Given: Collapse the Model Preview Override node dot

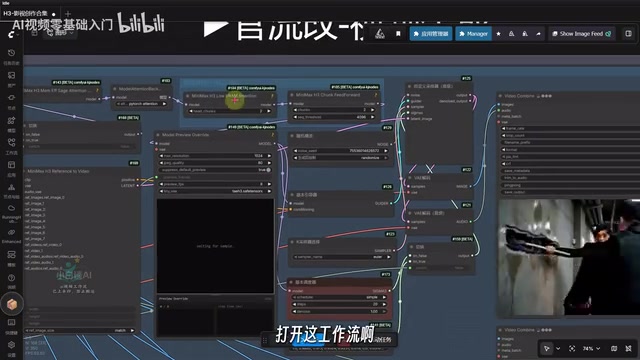Looking at the screenshot, I should pos(158,135).
